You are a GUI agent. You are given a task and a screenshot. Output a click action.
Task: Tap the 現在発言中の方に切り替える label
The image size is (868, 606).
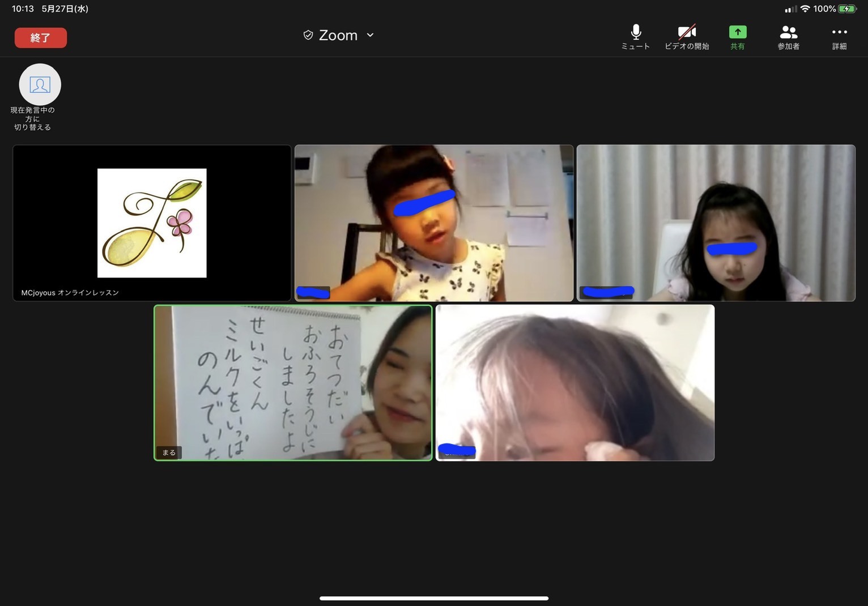coord(33,119)
